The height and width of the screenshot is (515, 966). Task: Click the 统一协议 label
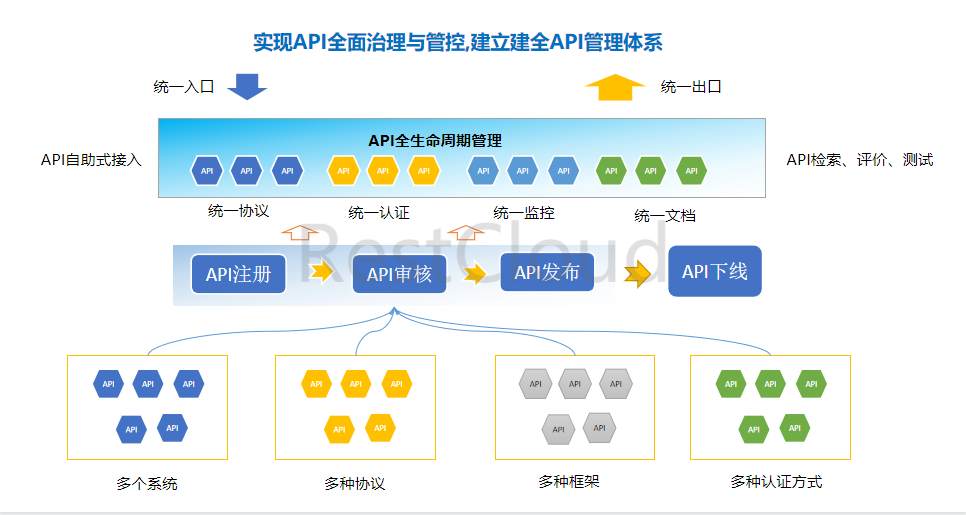238,211
